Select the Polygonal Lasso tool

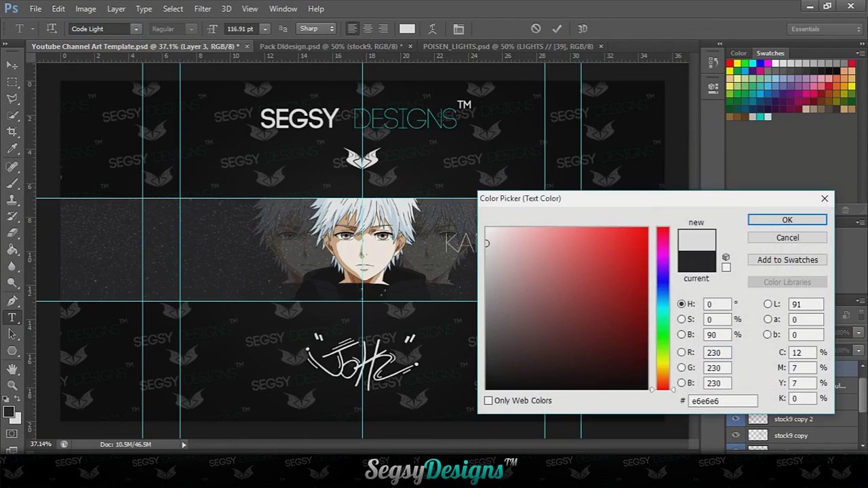(x=12, y=99)
